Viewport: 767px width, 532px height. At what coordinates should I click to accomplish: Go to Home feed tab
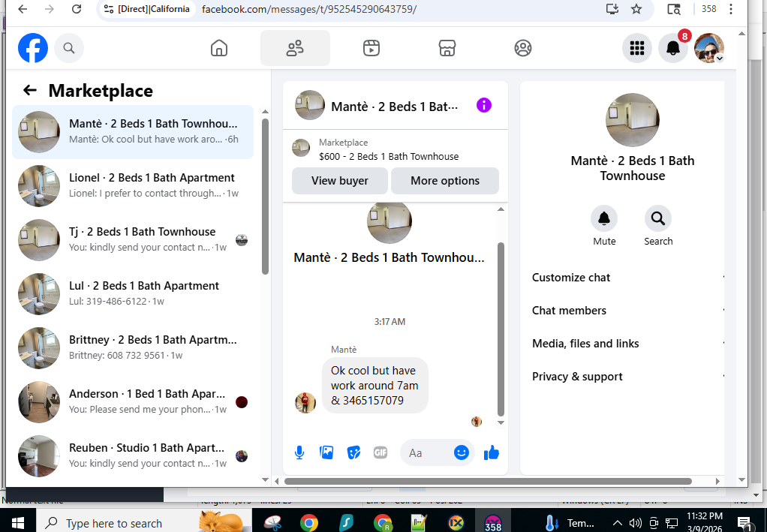218,48
